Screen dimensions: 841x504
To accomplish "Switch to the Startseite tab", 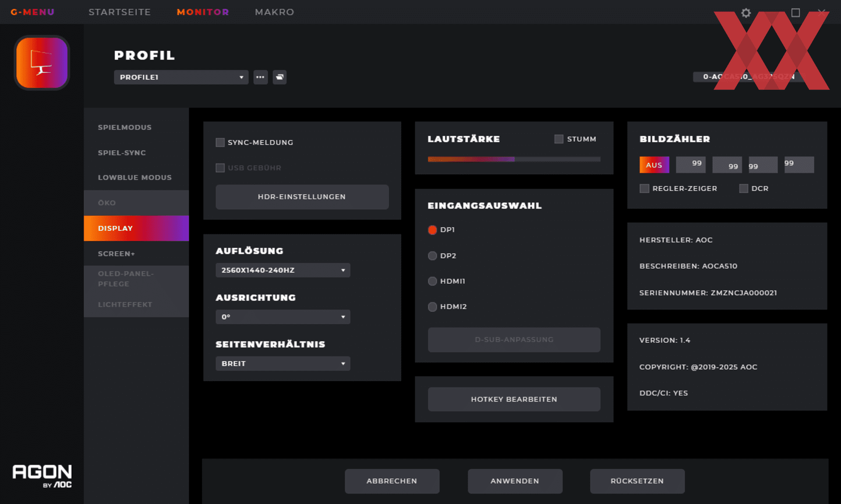I will tap(120, 12).
